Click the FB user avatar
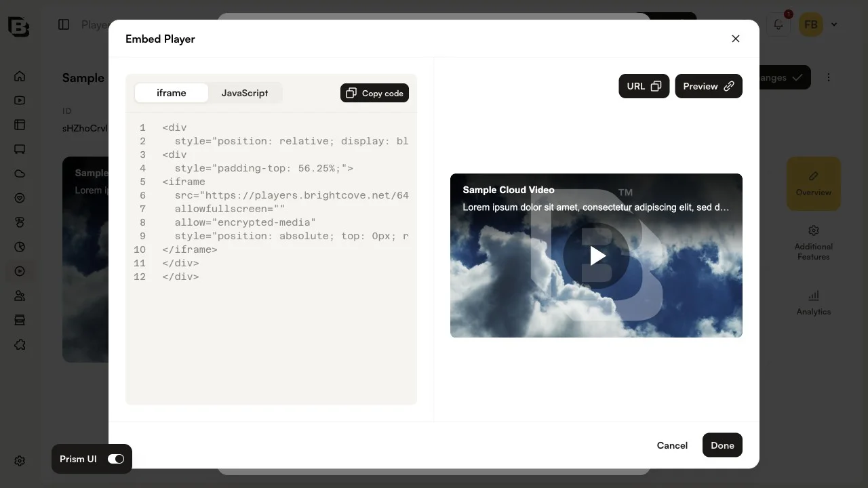Image resolution: width=868 pixels, height=488 pixels. point(810,25)
